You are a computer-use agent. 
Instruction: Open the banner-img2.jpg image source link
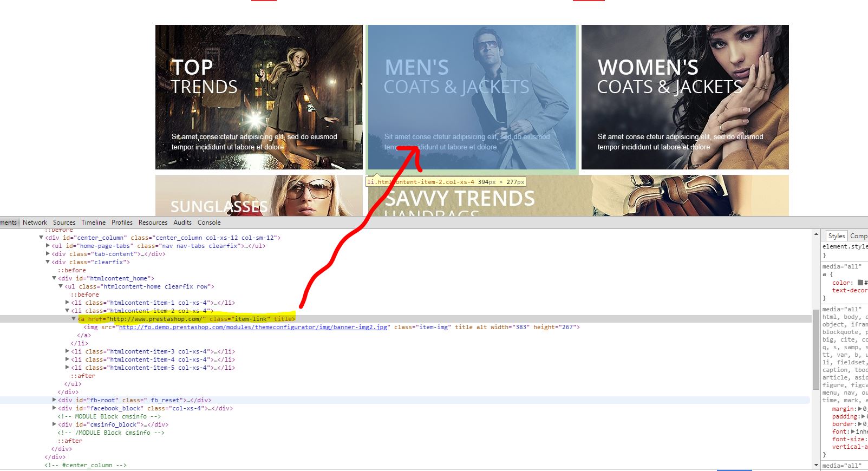pos(253,327)
